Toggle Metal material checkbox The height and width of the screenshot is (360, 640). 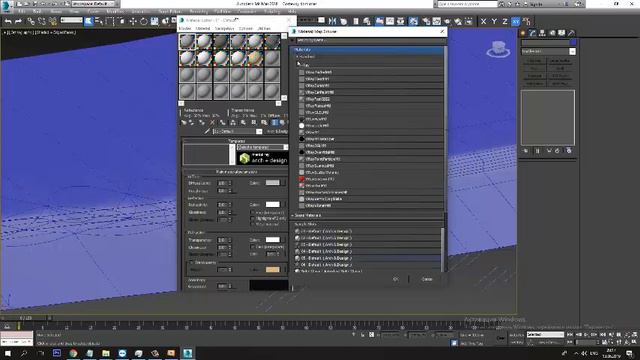pyautogui.click(x=253, y=224)
